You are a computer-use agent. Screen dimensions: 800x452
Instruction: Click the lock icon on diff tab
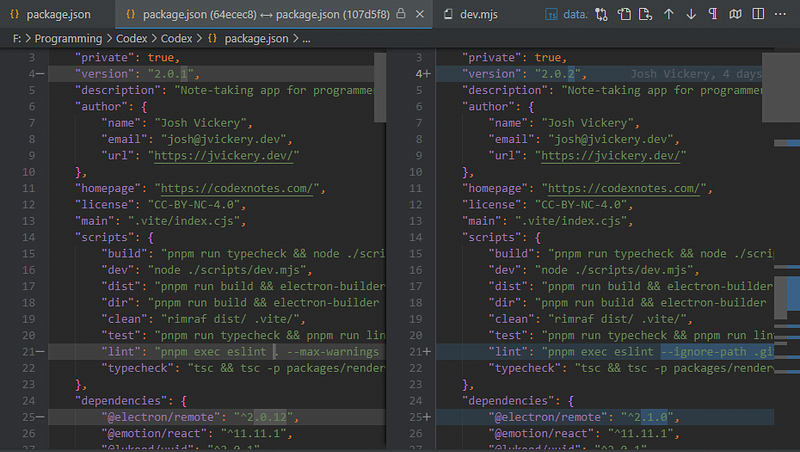401,15
